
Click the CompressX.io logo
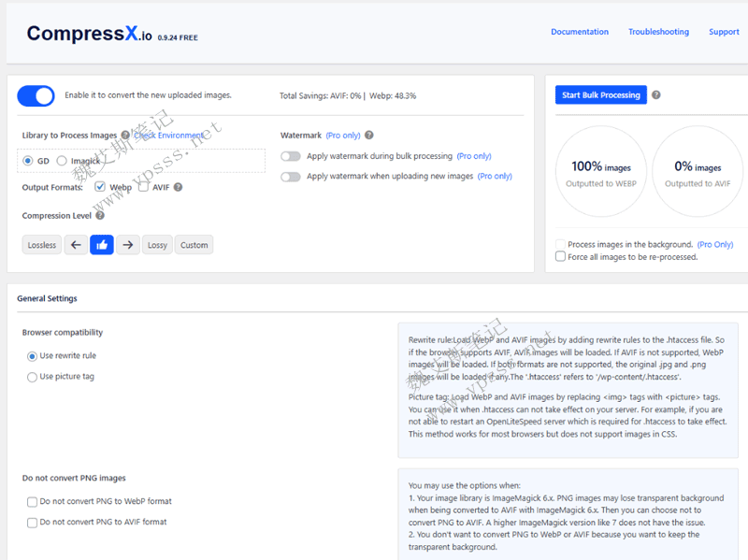click(x=89, y=34)
